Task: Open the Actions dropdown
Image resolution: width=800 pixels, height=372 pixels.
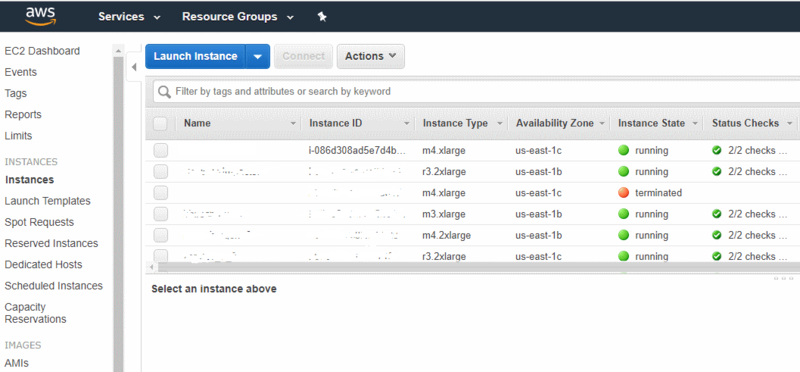Action: 370,56
